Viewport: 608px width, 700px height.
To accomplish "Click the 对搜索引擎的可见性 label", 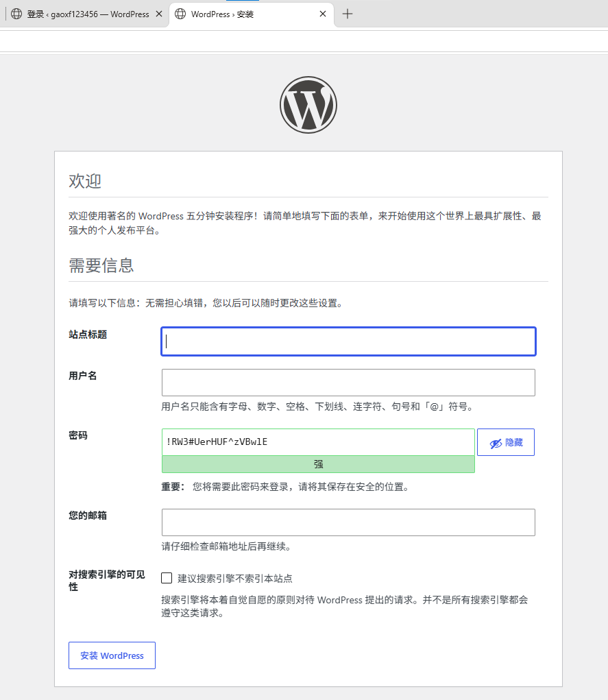I will click(x=107, y=580).
